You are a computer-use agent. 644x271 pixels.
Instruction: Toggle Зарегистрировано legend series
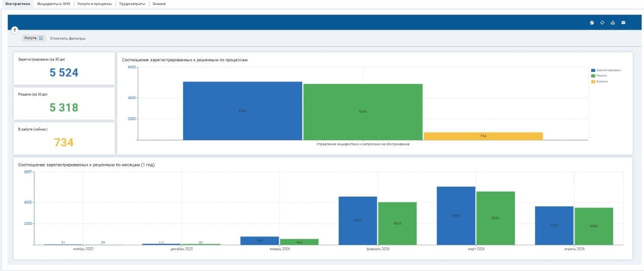606,70
